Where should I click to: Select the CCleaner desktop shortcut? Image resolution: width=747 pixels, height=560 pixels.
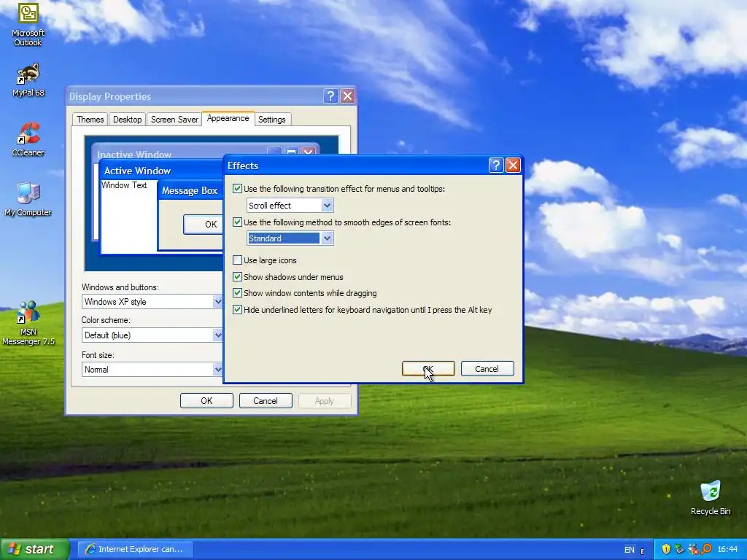coord(28,139)
